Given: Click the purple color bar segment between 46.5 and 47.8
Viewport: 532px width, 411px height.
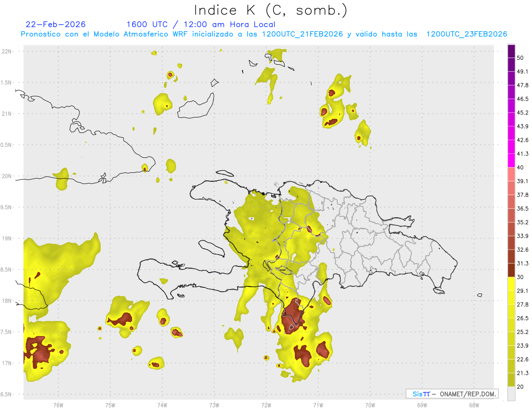Looking at the screenshot, I should point(511,92).
